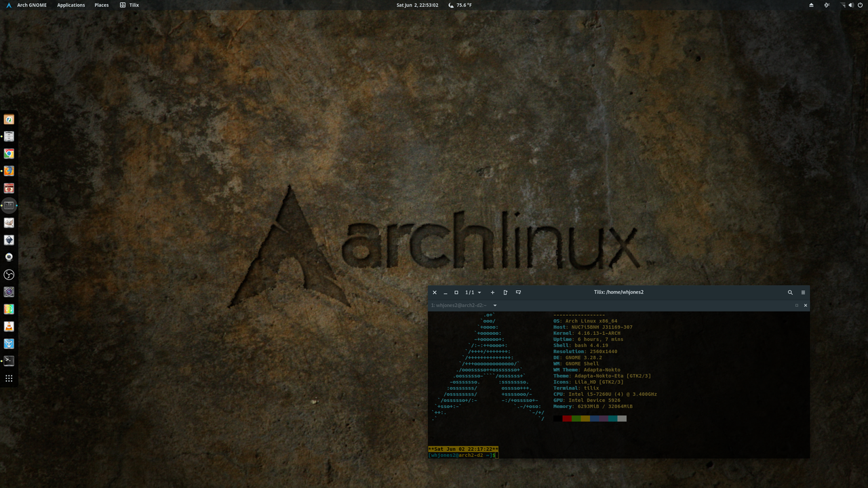Close the terminal pane in Tilix
Viewport: 868px width, 488px height.
pyautogui.click(x=806, y=306)
